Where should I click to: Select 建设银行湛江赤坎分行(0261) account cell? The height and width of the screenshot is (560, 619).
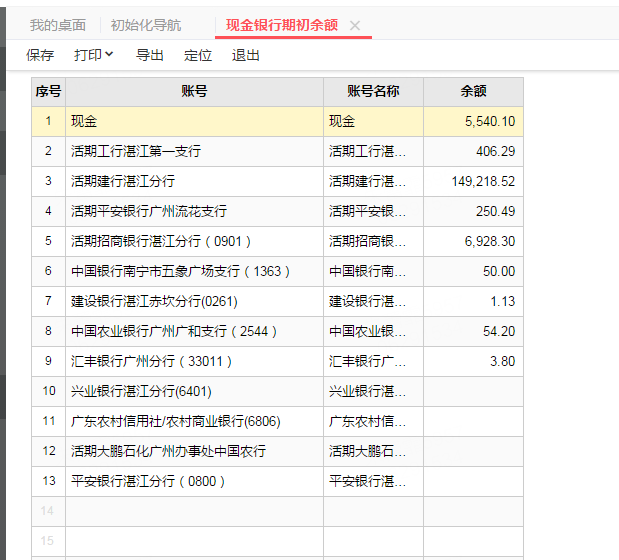coord(194,301)
